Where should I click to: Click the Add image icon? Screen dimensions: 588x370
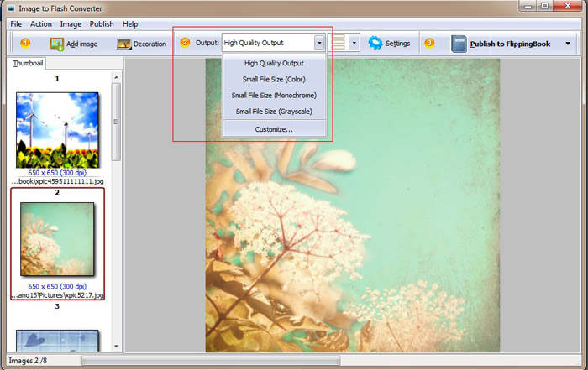pos(56,44)
